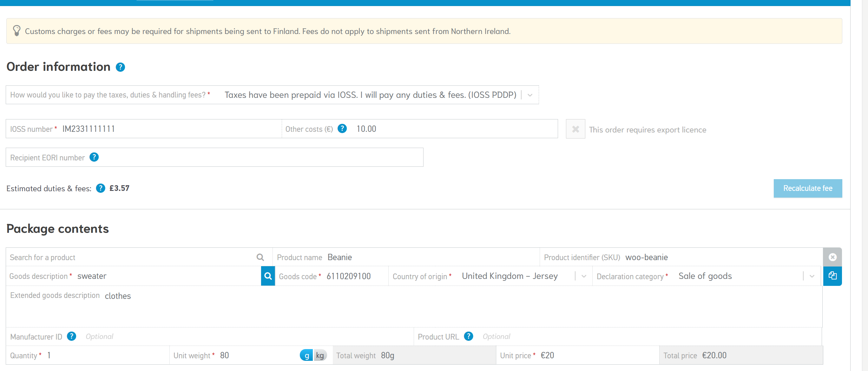
Task: Edit the Unit price field showing €20
Action: pos(577,355)
